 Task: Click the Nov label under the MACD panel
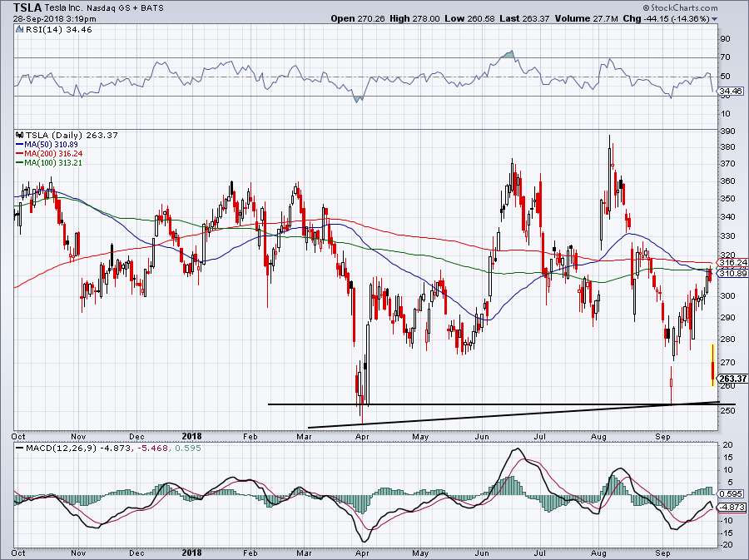coord(78,553)
